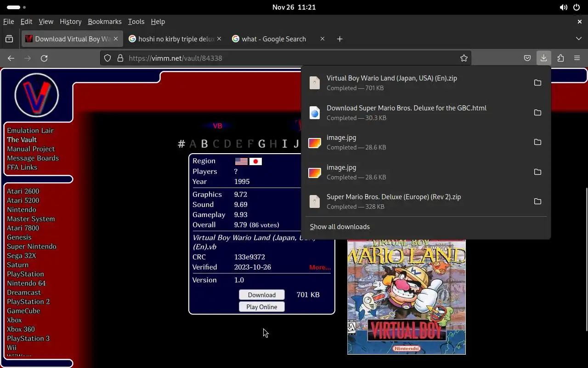Click the VB system heading link
The width and height of the screenshot is (588, 368).
point(218,126)
